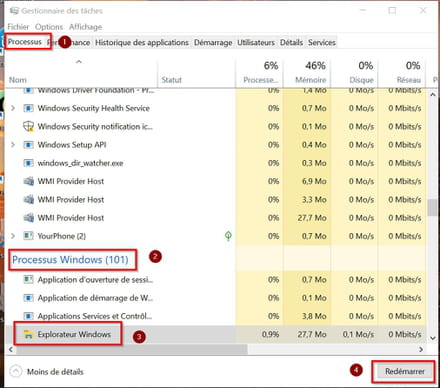The height and width of the screenshot is (388, 440).
Task: Click the vertical scrollbar thumb
Action: tap(432, 207)
